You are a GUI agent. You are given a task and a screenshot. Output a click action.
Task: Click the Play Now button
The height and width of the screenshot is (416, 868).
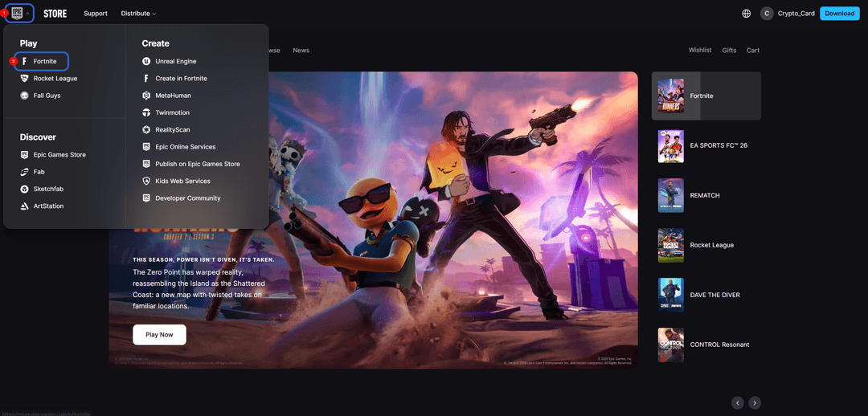point(159,335)
